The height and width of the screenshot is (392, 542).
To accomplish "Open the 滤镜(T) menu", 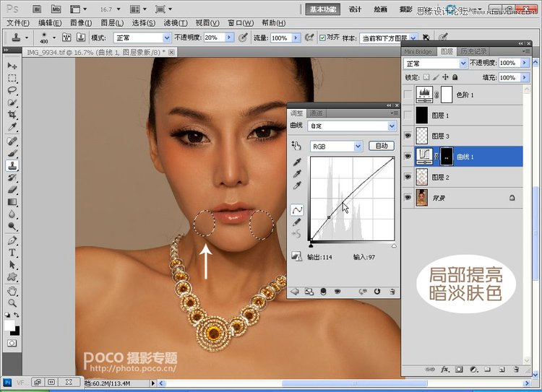I will [176, 23].
